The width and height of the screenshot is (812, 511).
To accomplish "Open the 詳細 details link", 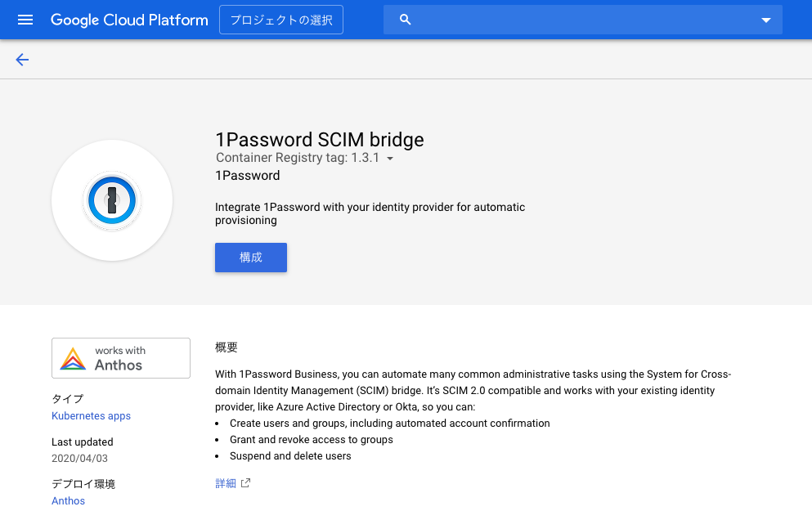I will [x=226, y=483].
